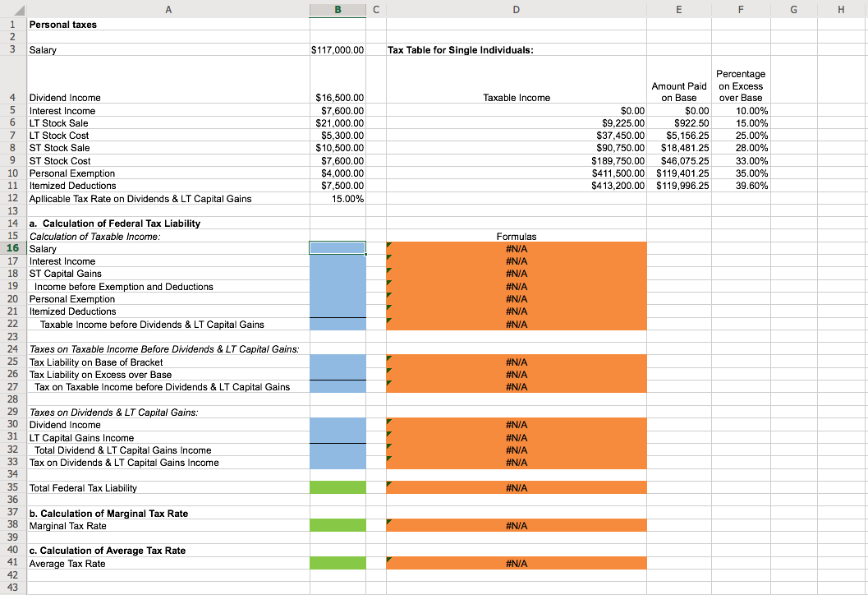Screen dimensions: 868x595
Task: Click 'ST Capital Gains' label in row 18
Action: (66, 273)
